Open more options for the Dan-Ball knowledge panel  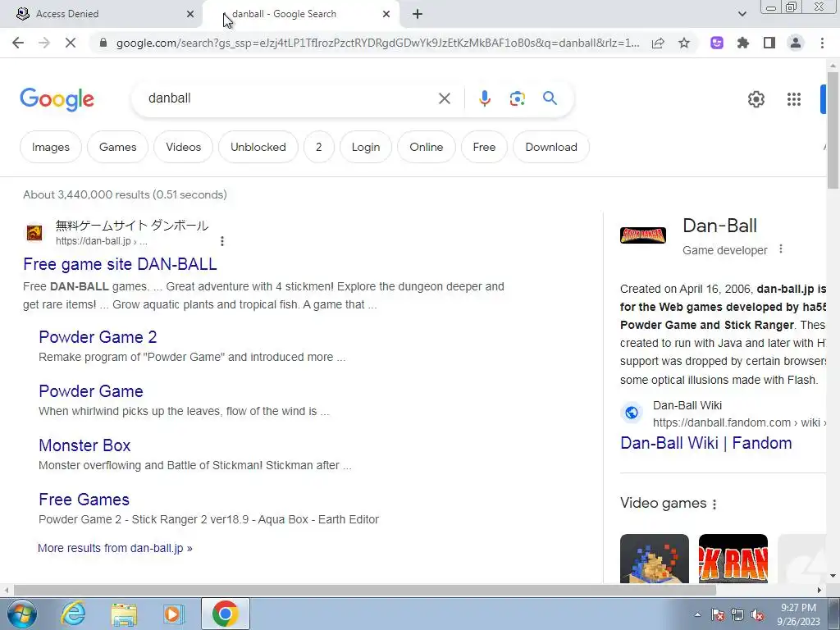click(781, 249)
